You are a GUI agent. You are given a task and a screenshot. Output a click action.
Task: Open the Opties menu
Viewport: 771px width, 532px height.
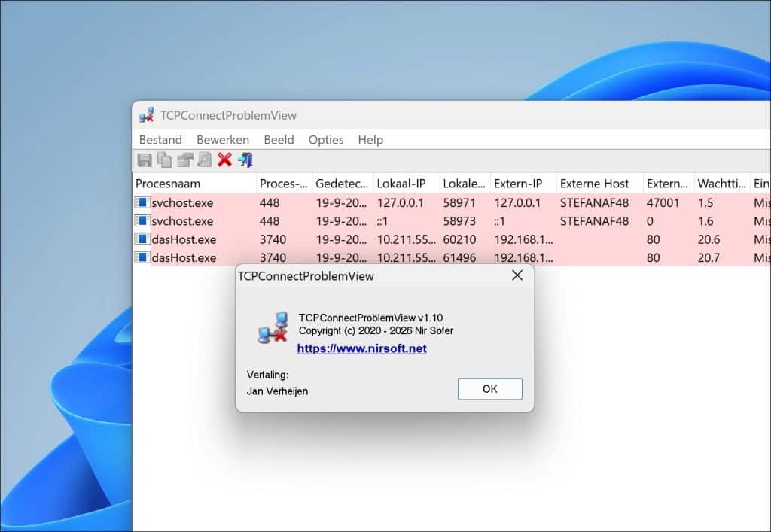(x=326, y=140)
